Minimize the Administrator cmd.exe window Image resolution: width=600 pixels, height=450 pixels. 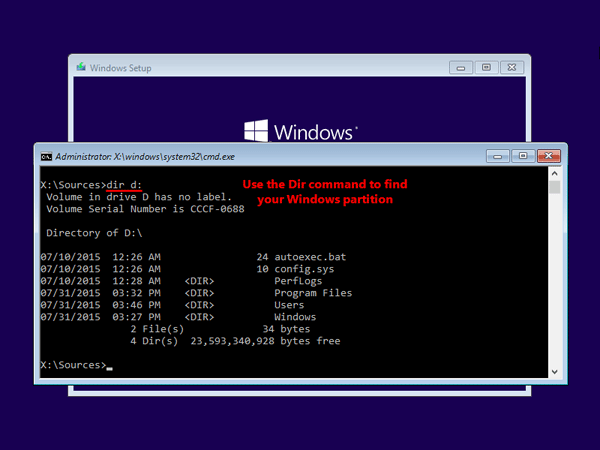497,156
